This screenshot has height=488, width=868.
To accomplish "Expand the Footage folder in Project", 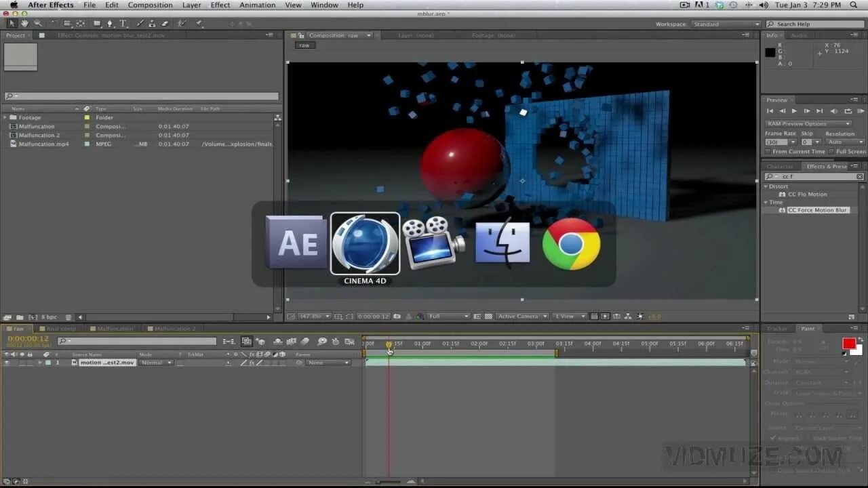I will (x=5, y=117).
